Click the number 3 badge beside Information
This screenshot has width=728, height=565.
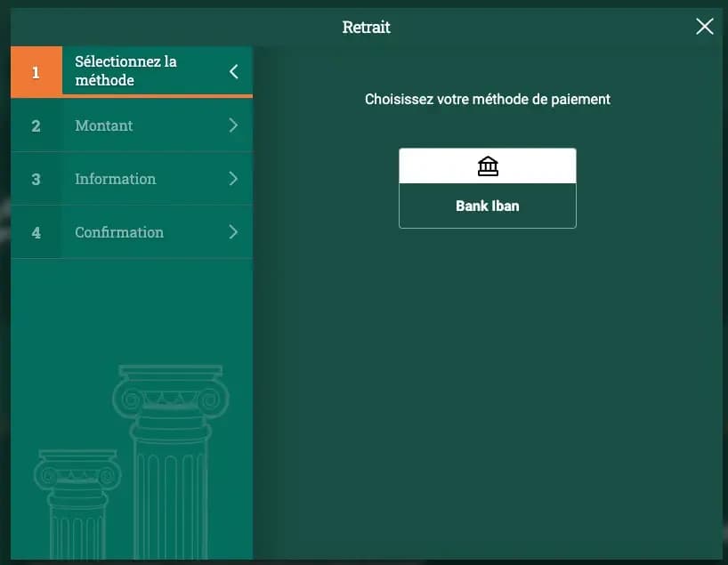[x=36, y=179]
